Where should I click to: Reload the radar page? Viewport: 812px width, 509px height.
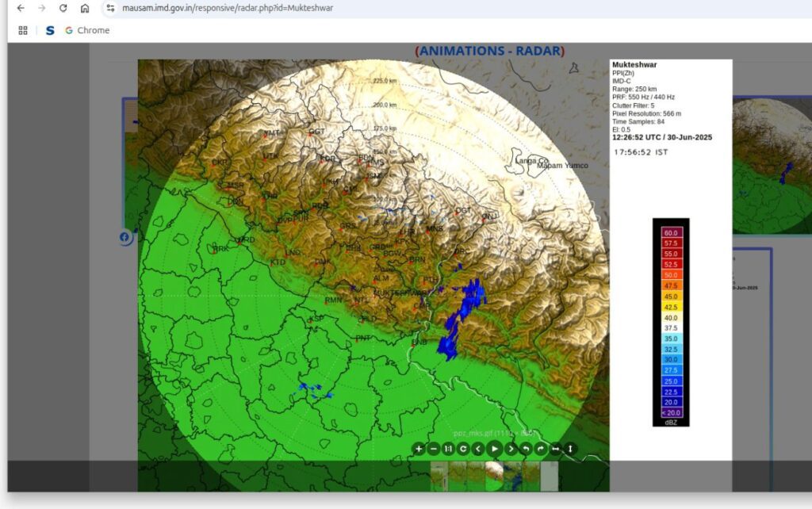click(x=63, y=8)
